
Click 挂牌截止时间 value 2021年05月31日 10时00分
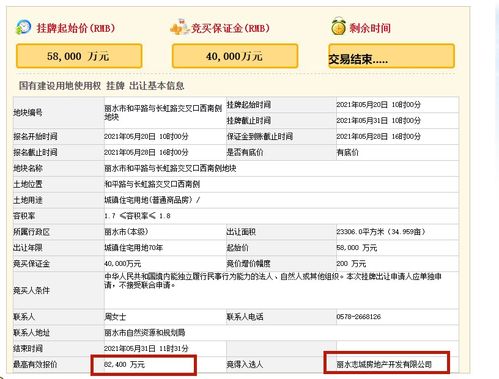pyautogui.click(x=378, y=120)
